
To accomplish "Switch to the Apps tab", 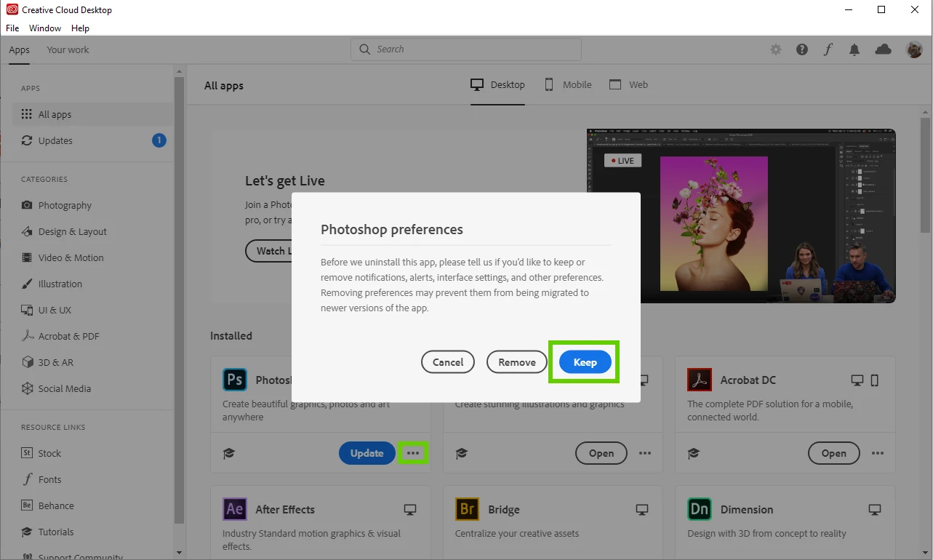I will (x=20, y=50).
